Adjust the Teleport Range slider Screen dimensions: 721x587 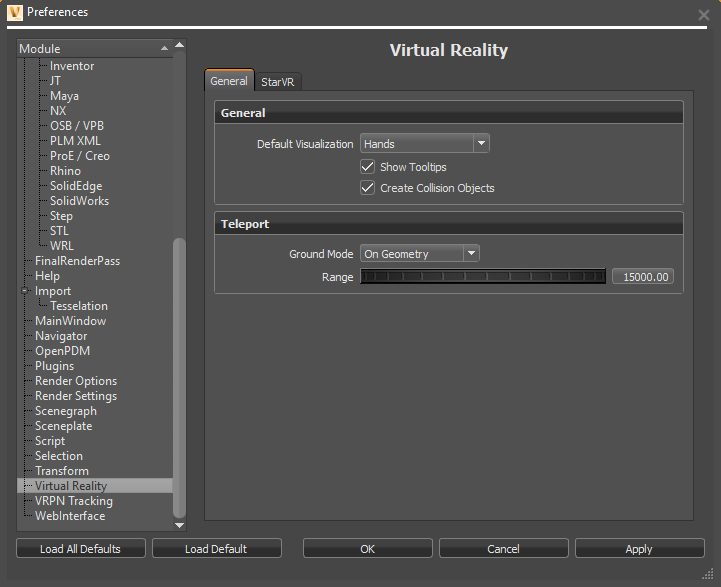(x=482, y=277)
